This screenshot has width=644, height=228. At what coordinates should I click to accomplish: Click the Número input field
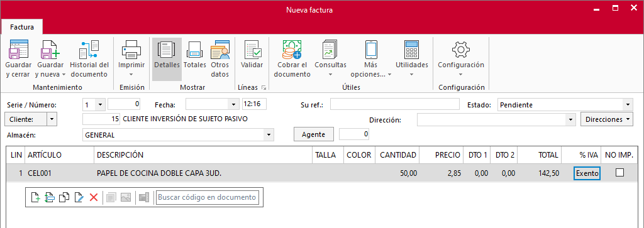(x=125, y=104)
